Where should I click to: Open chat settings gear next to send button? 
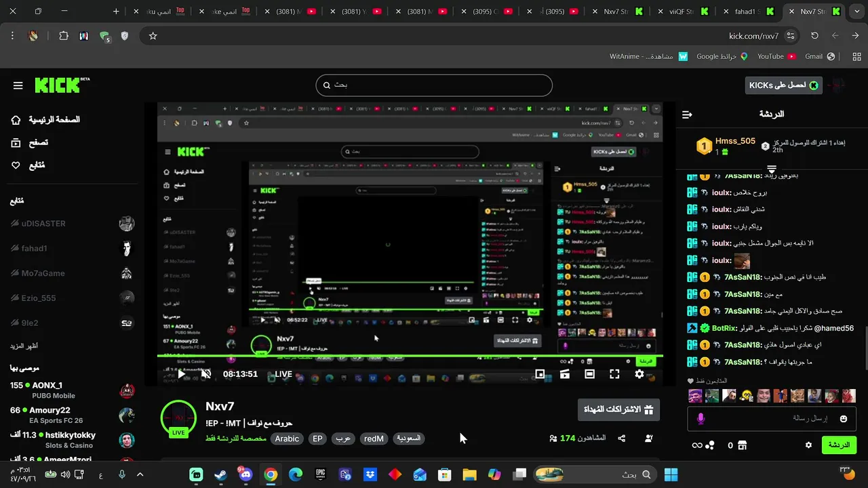pos(808,445)
